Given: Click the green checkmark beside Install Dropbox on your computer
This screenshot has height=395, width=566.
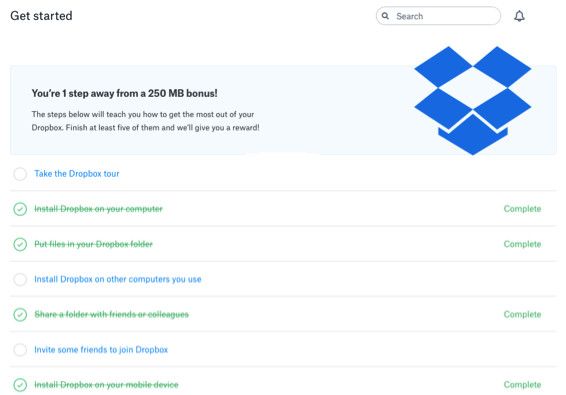Looking at the screenshot, I should pos(20,209).
